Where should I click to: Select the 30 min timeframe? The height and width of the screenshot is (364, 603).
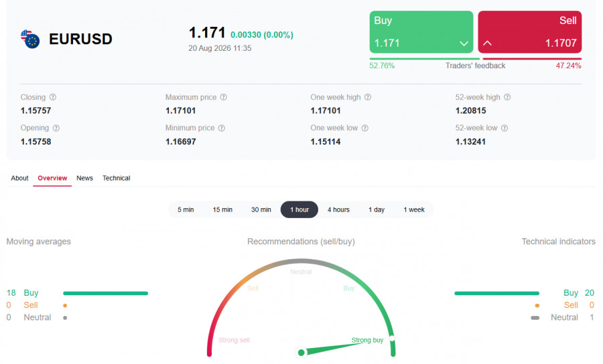(x=261, y=209)
